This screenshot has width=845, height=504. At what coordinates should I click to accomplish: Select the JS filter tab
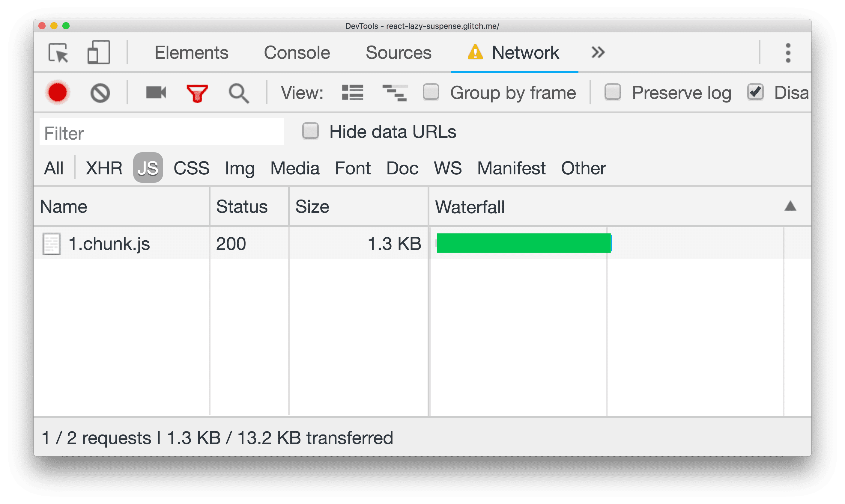[x=148, y=169]
